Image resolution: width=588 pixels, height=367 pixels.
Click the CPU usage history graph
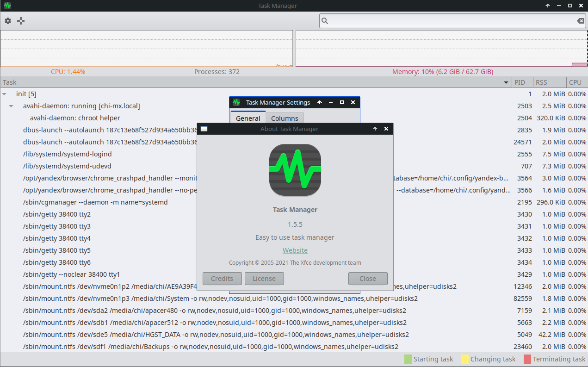[147, 49]
